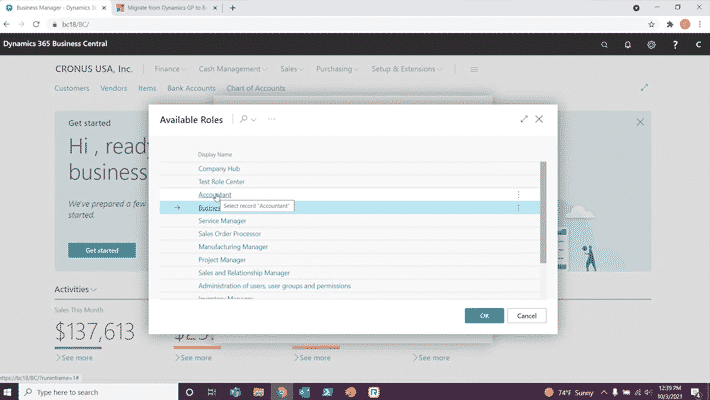The image size is (710, 400).
Task: Open the settings gear in the header
Action: (651, 44)
